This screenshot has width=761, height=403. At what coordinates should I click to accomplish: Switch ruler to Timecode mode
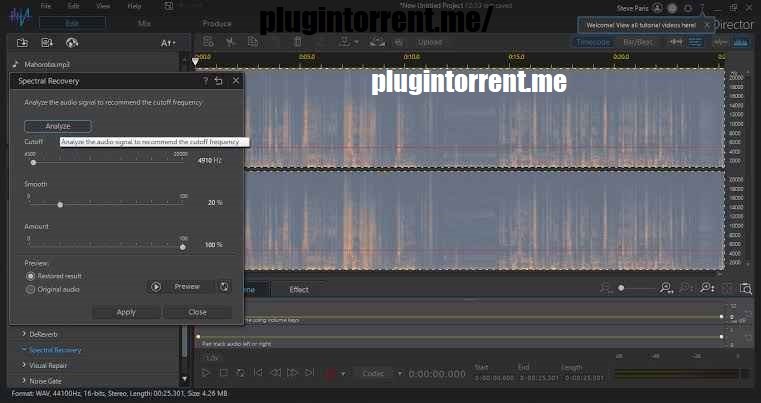coord(593,42)
